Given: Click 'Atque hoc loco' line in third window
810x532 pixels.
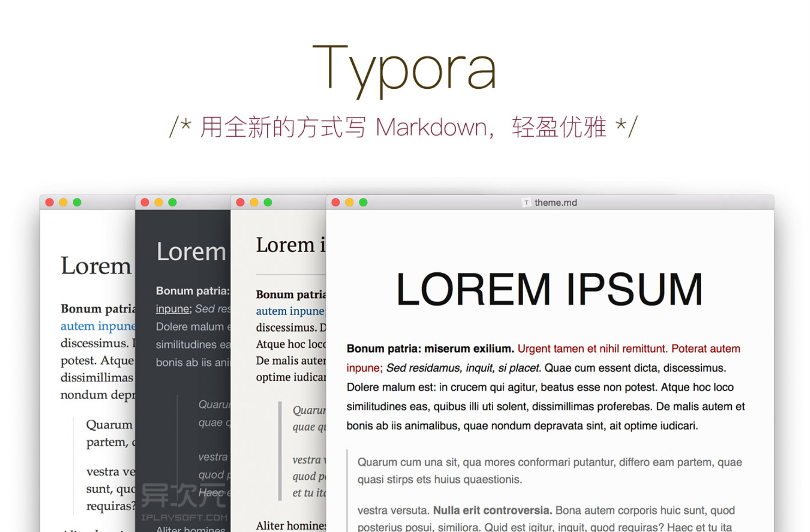Looking at the screenshot, I should (x=291, y=344).
